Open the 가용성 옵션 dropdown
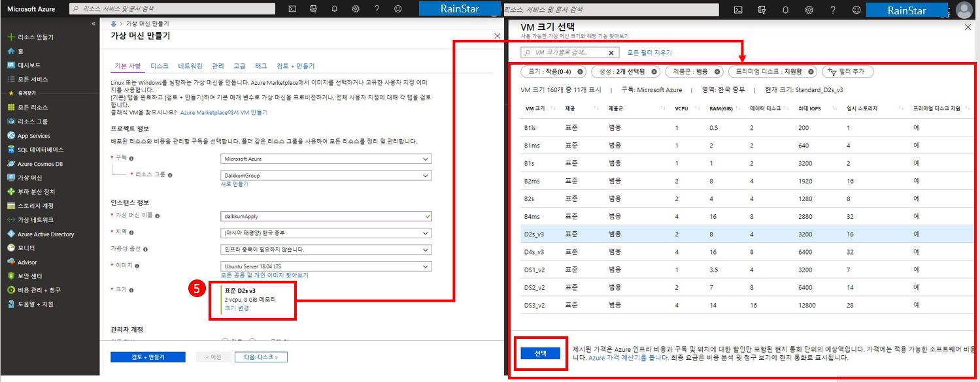This screenshot has width=980, height=382. (x=326, y=249)
